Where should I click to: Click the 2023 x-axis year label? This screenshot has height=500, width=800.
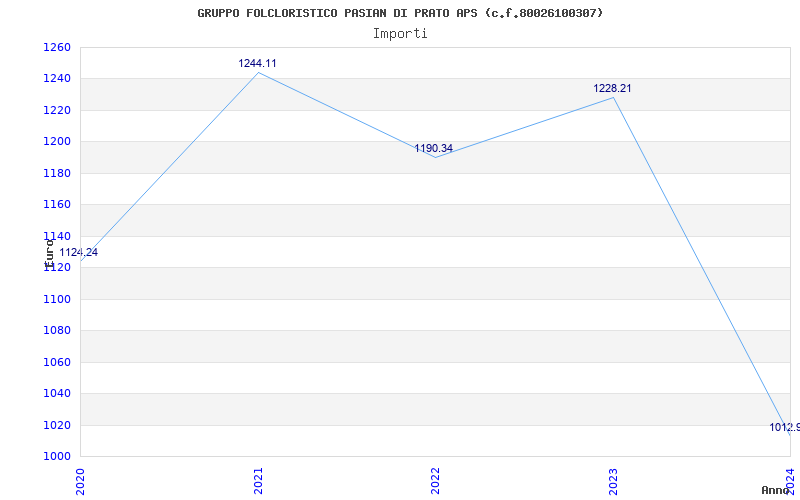click(613, 481)
